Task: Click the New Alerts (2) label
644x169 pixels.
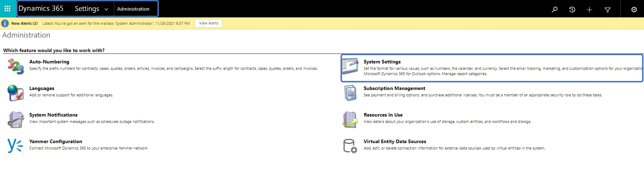Action: click(24, 23)
